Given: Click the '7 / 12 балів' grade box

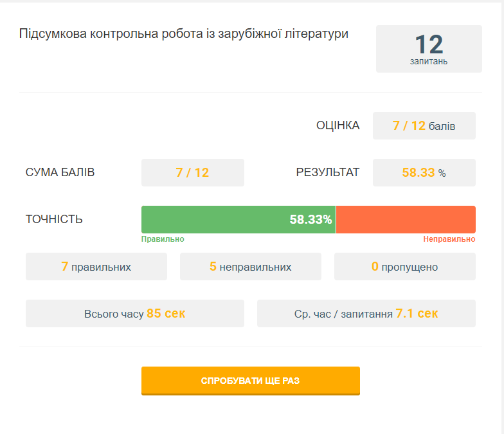Looking at the screenshot, I should 424,126.
